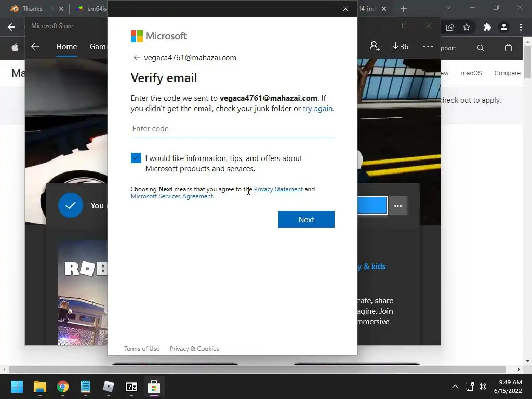Open the 'try again' link
This screenshot has height=399, width=532.
pos(317,109)
